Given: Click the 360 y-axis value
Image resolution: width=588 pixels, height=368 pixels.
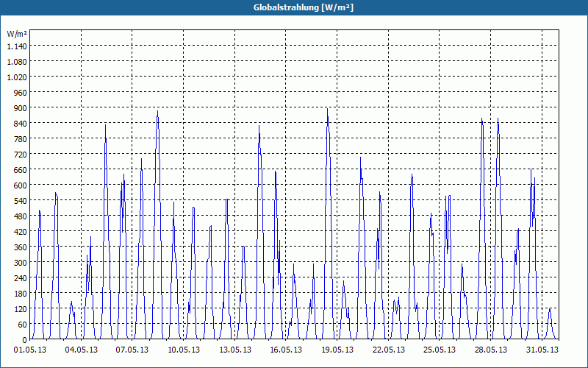Looking at the screenshot, I should click(x=21, y=247).
